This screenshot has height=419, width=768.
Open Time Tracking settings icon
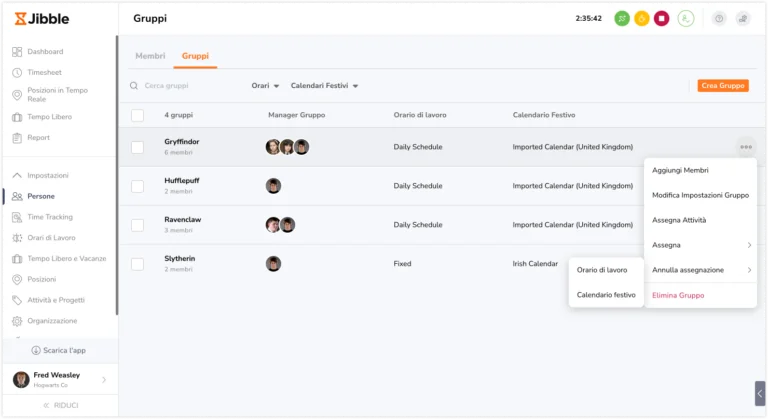point(17,217)
